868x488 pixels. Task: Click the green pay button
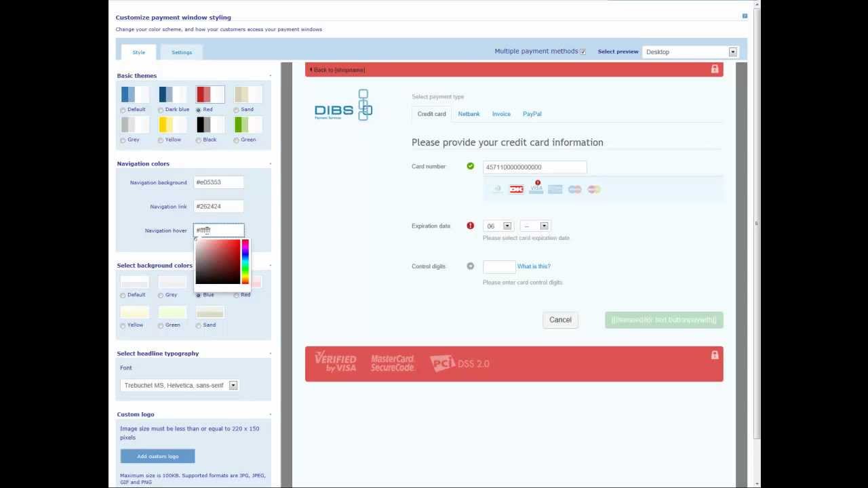(x=664, y=320)
